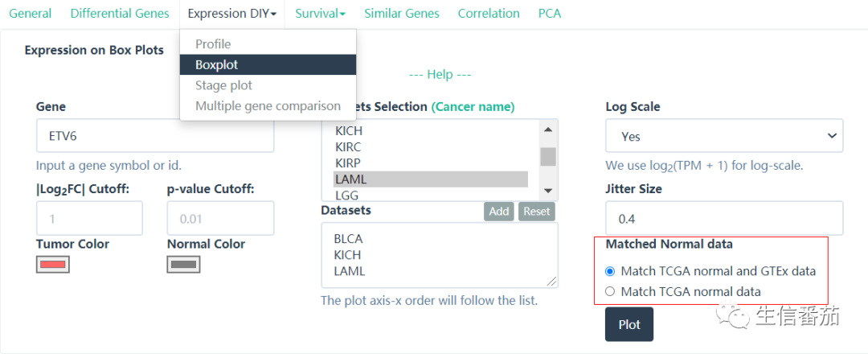This screenshot has height=354, width=868.
Task: Click the Add dataset button
Action: (x=499, y=212)
